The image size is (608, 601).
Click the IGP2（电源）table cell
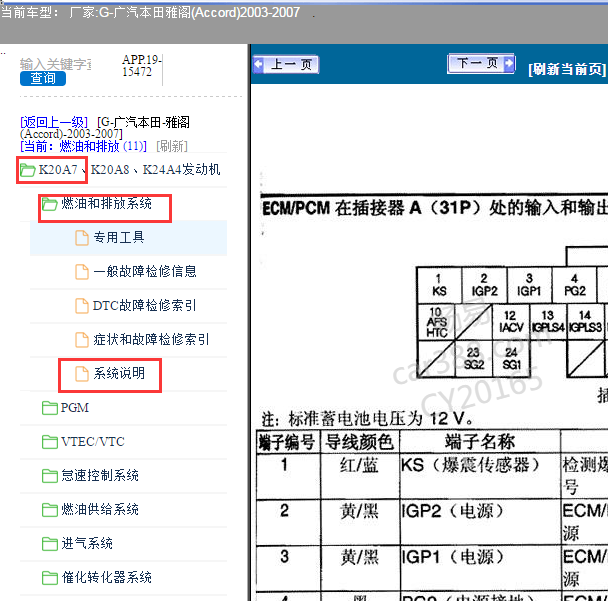coord(480,522)
